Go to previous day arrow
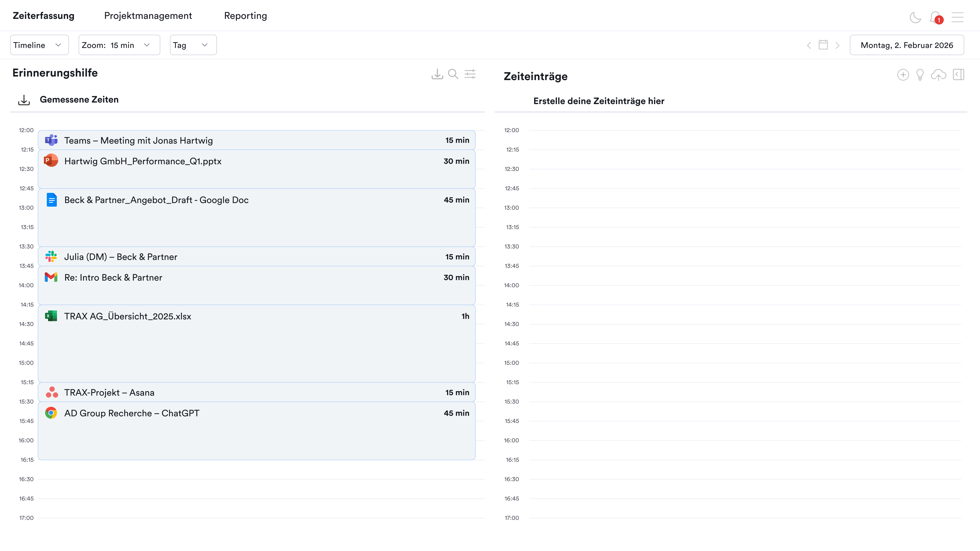 (x=809, y=45)
